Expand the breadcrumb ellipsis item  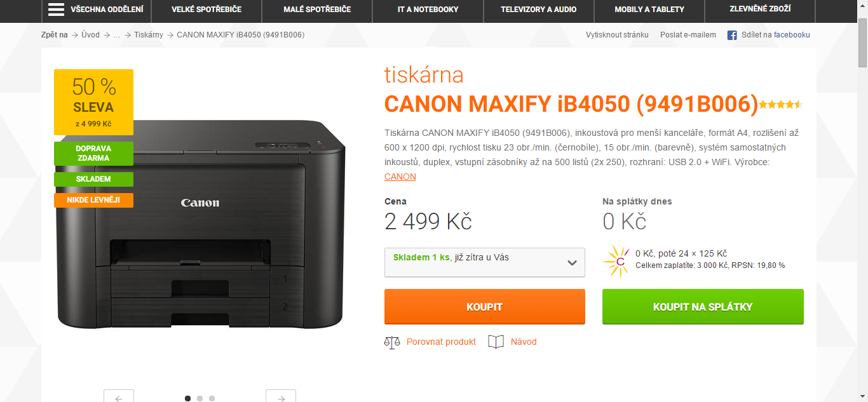pos(117,35)
